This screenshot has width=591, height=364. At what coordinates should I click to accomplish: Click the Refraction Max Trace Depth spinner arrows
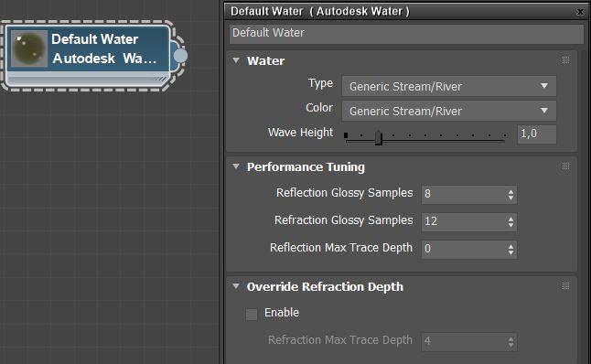tap(510, 342)
